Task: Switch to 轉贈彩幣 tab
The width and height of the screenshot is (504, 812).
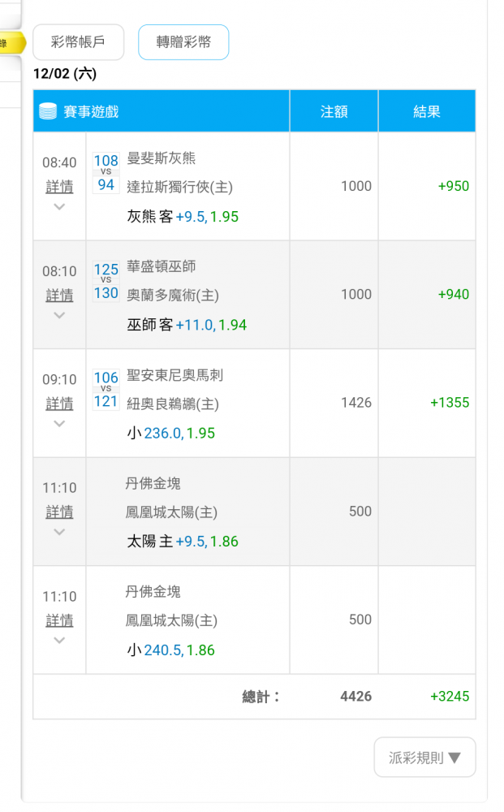Action: pyautogui.click(x=183, y=42)
